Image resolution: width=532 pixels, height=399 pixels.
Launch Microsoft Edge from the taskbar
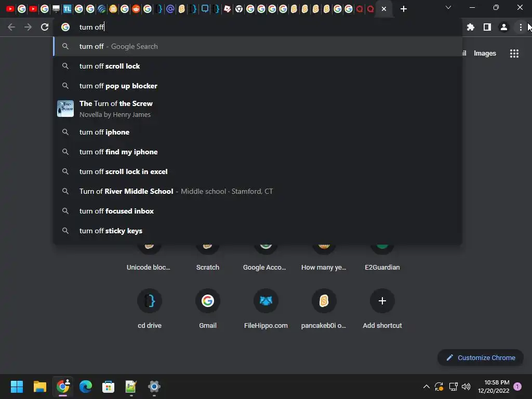pos(86,387)
